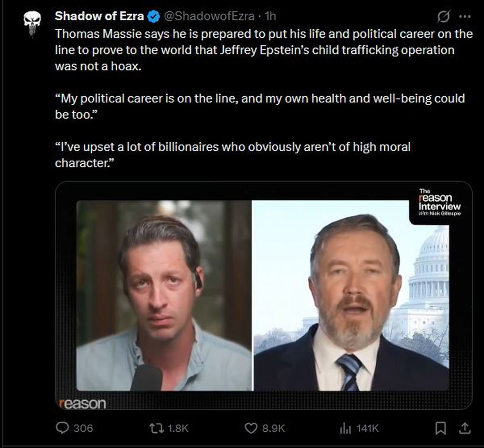Click the blue verified checkmark badge

click(153, 17)
